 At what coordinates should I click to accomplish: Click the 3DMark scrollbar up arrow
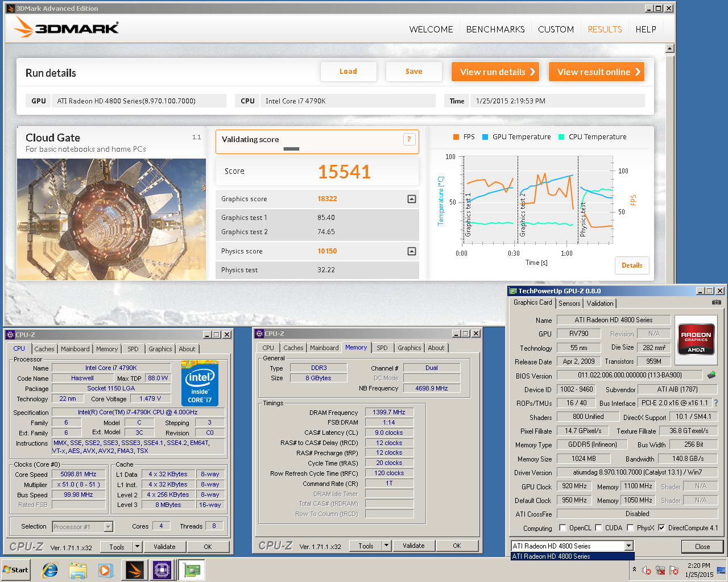click(x=669, y=48)
